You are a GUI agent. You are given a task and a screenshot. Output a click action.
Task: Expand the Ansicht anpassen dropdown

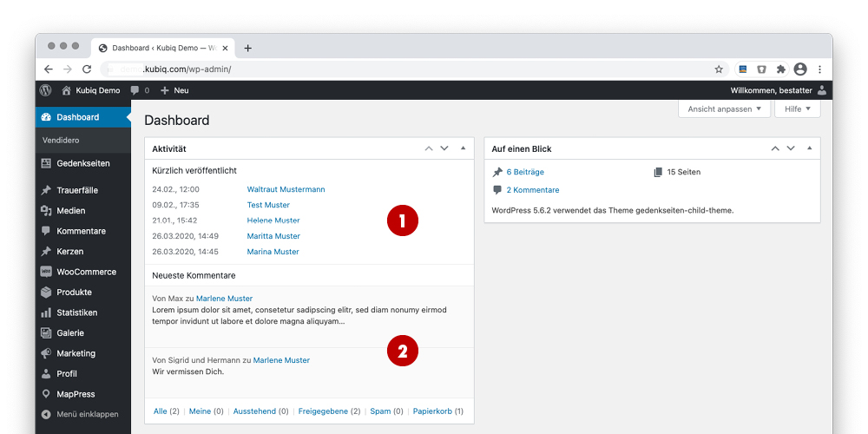(x=724, y=109)
